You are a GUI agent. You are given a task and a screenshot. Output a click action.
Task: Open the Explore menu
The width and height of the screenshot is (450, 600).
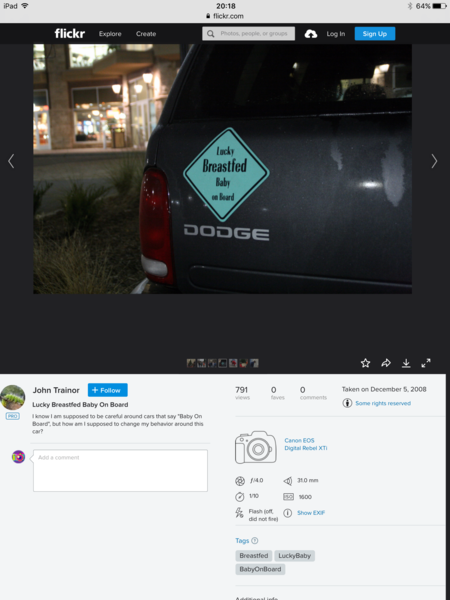point(110,34)
